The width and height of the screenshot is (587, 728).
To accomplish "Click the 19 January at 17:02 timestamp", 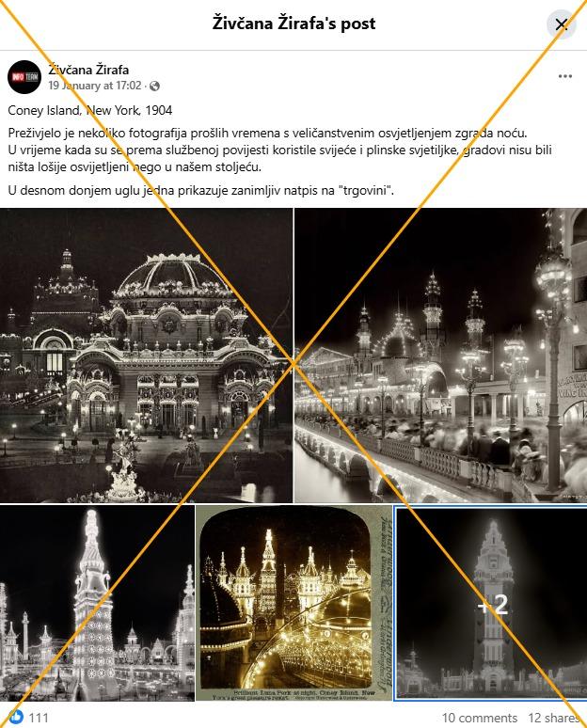I will (95, 86).
